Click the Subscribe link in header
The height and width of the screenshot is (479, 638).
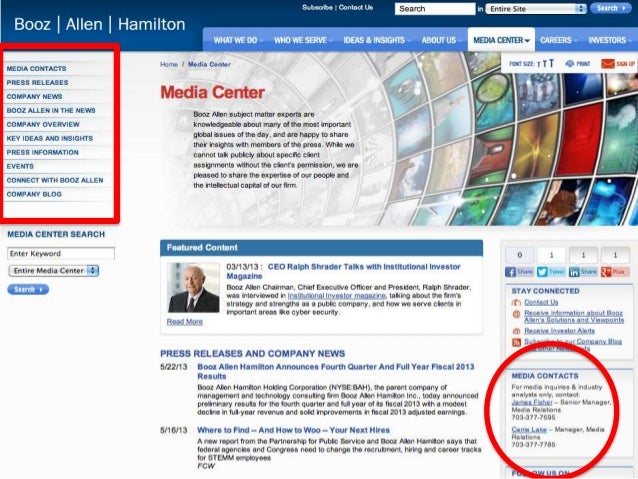317,7
